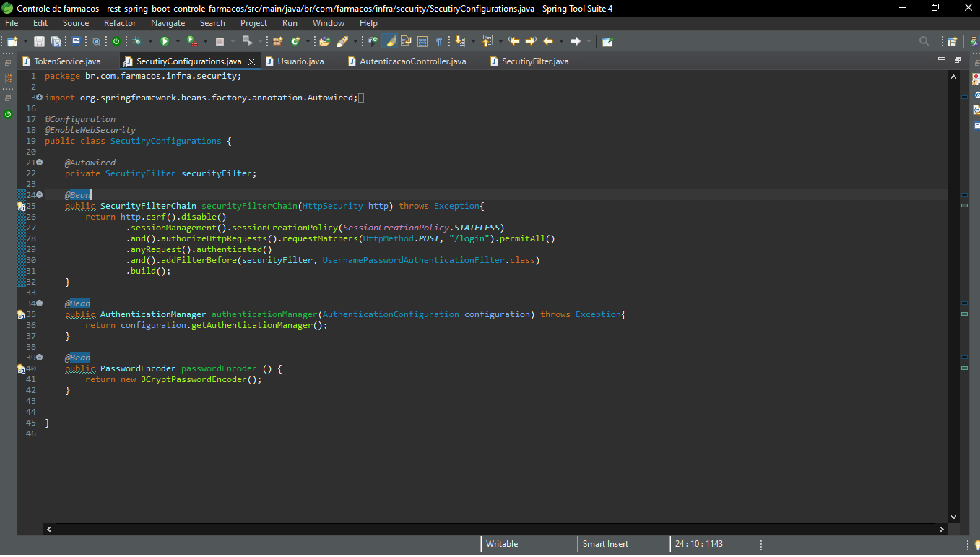Open the New file dropdown arrow
The width and height of the screenshot is (980, 557).
pyautogui.click(x=25, y=41)
